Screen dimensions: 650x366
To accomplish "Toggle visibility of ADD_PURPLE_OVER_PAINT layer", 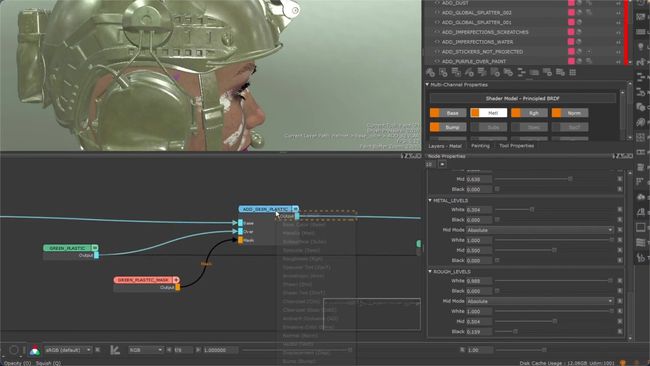I will (437, 61).
